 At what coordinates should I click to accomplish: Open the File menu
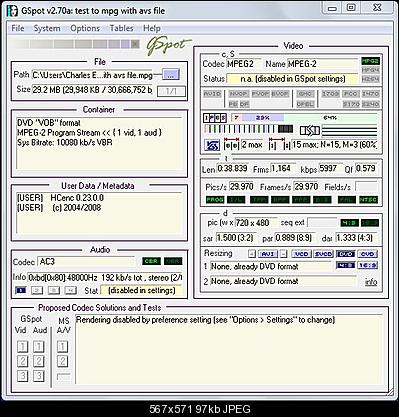tap(18, 28)
